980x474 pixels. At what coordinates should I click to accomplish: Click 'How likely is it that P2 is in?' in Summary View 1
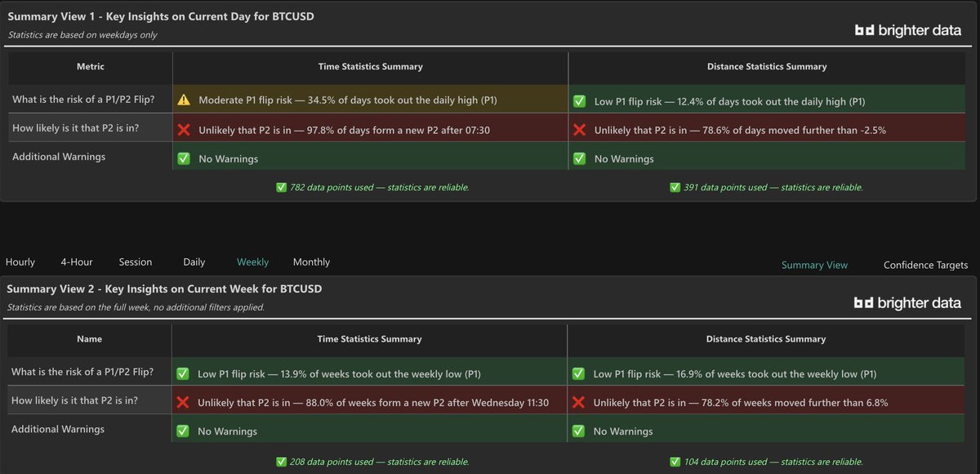(75, 128)
